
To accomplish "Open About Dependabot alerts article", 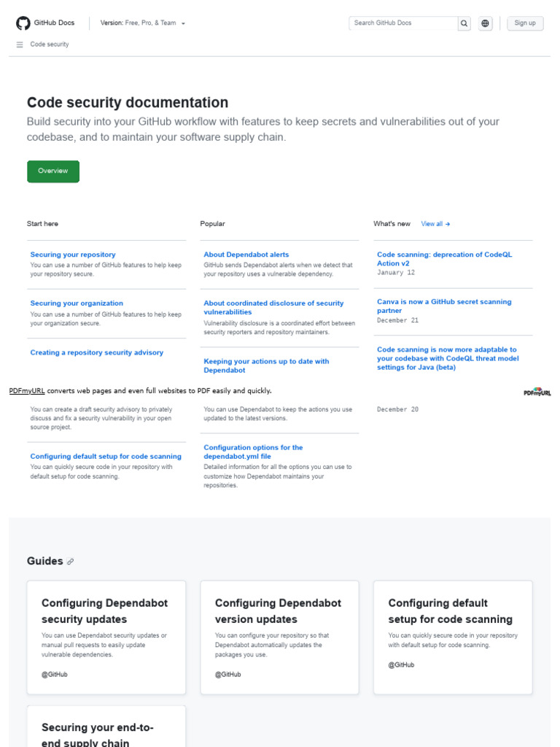I will (x=246, y=255).
